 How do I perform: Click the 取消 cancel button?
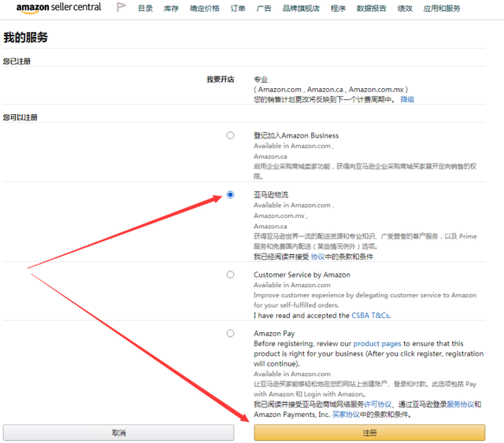119,433
